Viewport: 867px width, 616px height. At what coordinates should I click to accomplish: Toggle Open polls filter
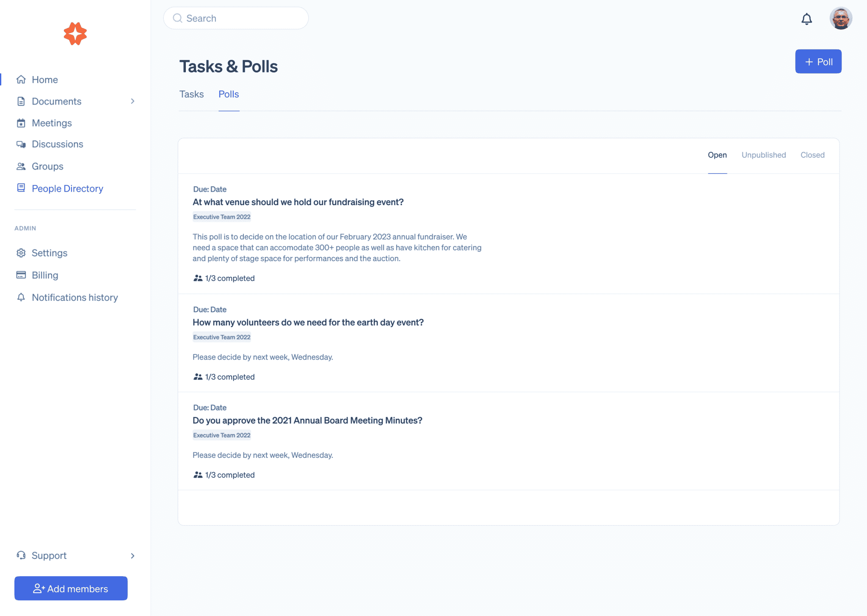(718, 155)
